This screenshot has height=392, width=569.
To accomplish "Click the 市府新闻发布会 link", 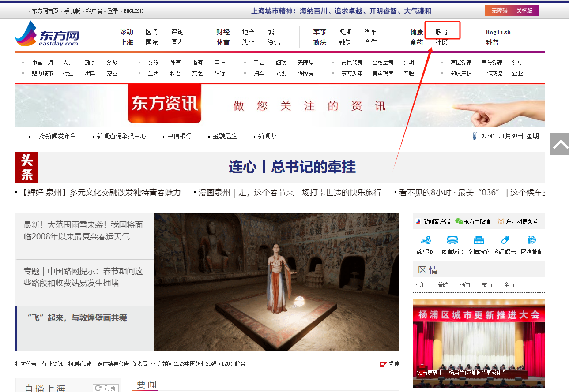I will [54, 136].
